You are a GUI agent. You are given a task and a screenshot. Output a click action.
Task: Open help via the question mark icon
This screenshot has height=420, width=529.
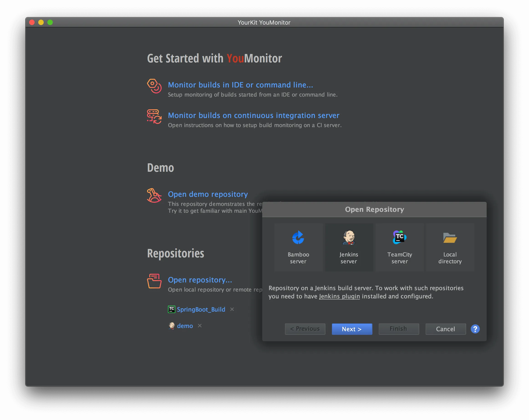[475, 329]
